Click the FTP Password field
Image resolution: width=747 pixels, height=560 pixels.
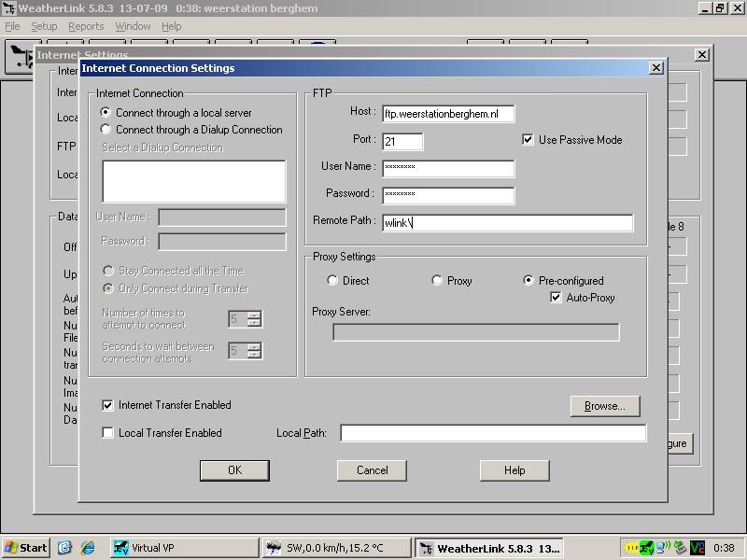[448, 196]
